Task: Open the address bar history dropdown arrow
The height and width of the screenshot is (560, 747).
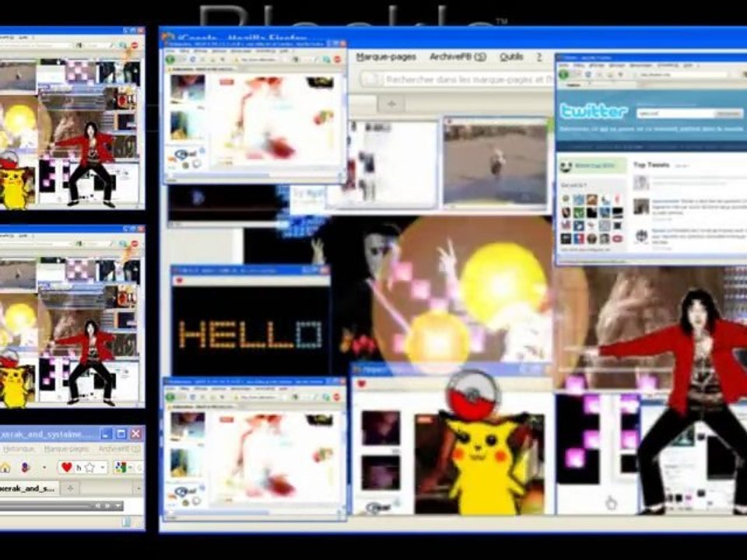Action: pyautogui.click(x=102, y=468)
